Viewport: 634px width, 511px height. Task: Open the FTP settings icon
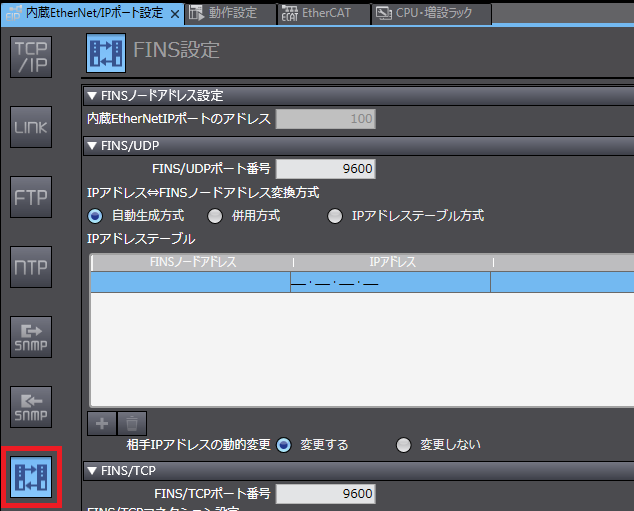tap(30, 197)
